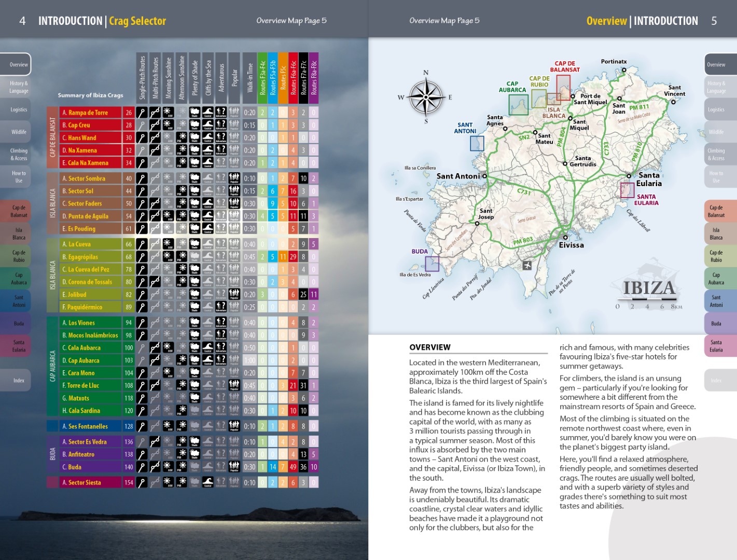Click the page number 154 for Sector Siesta
This screenshot has height=560, width=737.
click(129, 483)
